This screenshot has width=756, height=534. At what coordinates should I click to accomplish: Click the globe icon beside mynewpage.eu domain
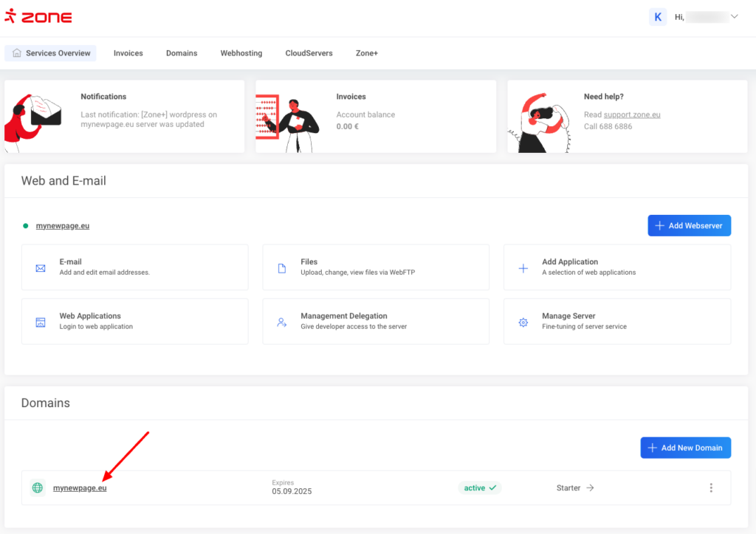click(38, 488)
